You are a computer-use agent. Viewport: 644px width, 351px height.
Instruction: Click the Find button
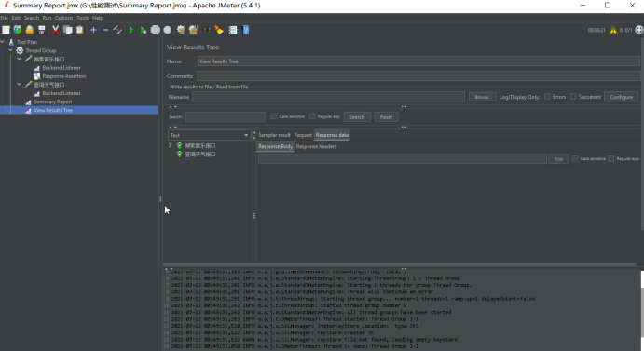point(558,159)
